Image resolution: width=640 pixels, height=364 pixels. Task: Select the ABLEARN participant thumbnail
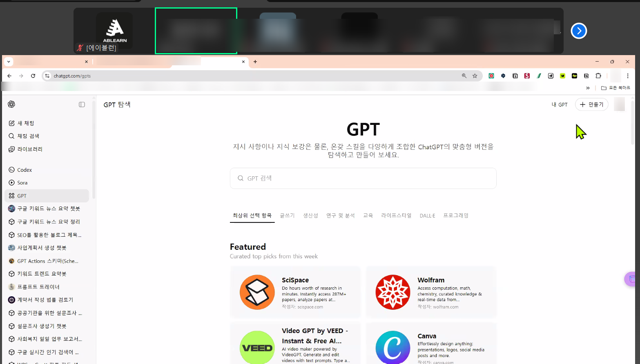(114, 31)
